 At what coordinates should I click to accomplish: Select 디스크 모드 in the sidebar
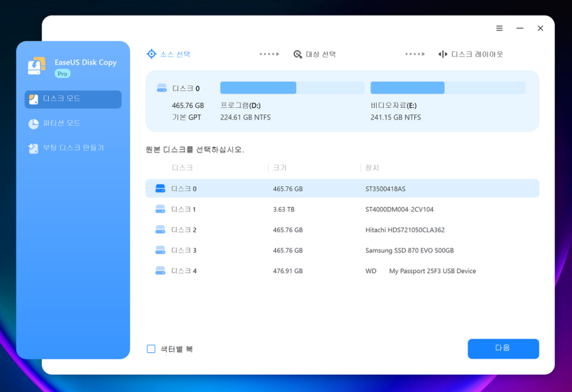coord(73,99)
